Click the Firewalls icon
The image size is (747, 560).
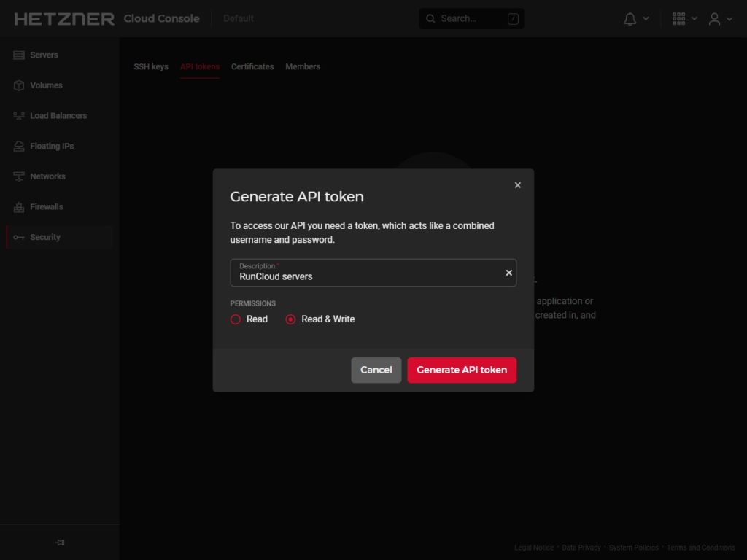pos(19,207)
